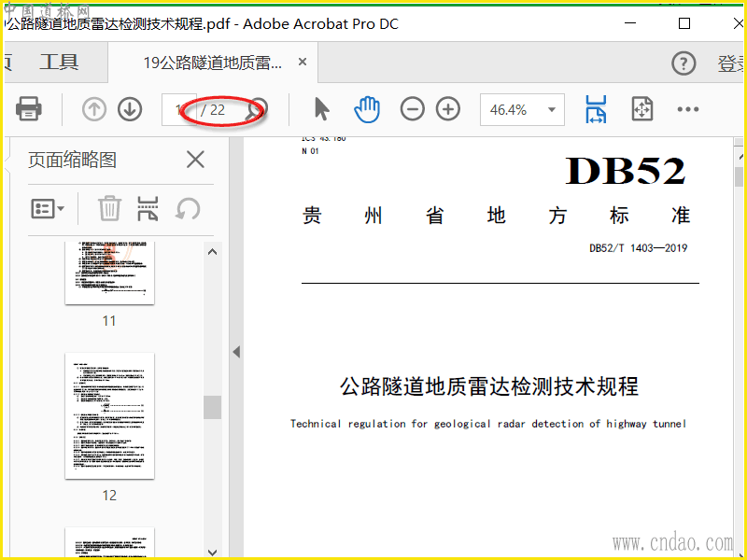Open the 46.4% zoom level dropdown

(522, 110)
